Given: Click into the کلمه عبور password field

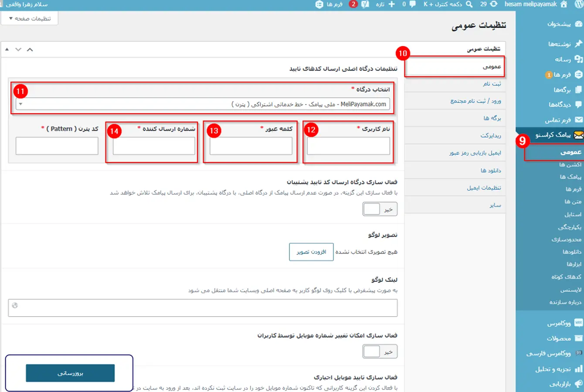Looking at the screenshot, I should click(x=251, y=146).
